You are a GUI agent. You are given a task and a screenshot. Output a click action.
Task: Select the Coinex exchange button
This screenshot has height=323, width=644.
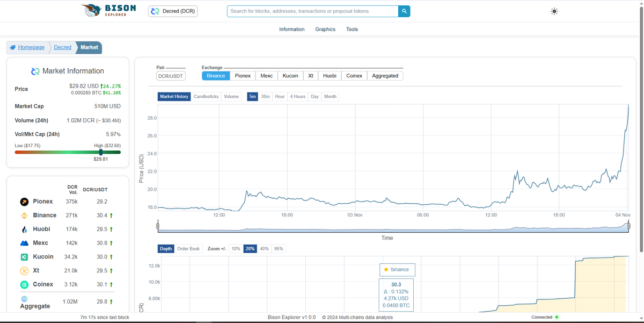[x=354, y=76]
